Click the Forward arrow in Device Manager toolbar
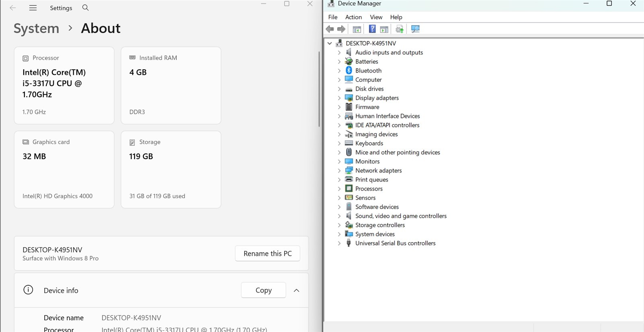The width and height of the screenshot is (644, 332). [341, 29]
